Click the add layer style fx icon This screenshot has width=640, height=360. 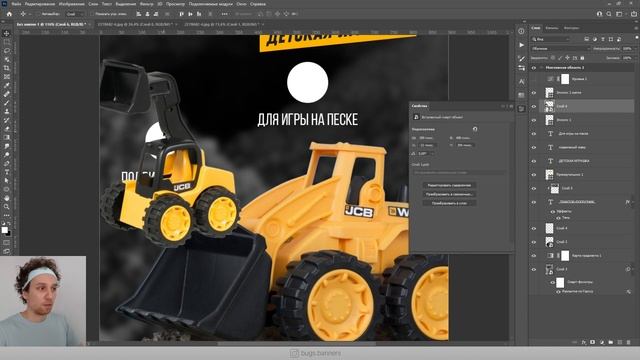[x=584, y=342]
